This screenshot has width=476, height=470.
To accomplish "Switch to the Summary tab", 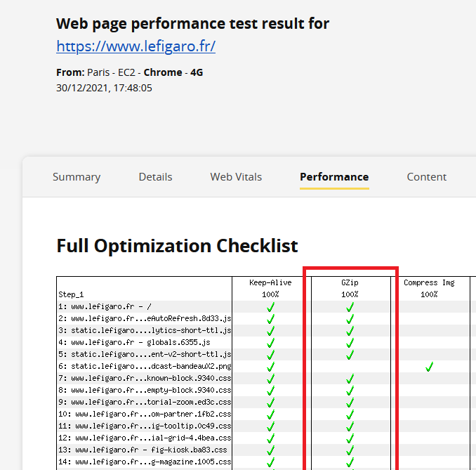I will pos(77,177).
